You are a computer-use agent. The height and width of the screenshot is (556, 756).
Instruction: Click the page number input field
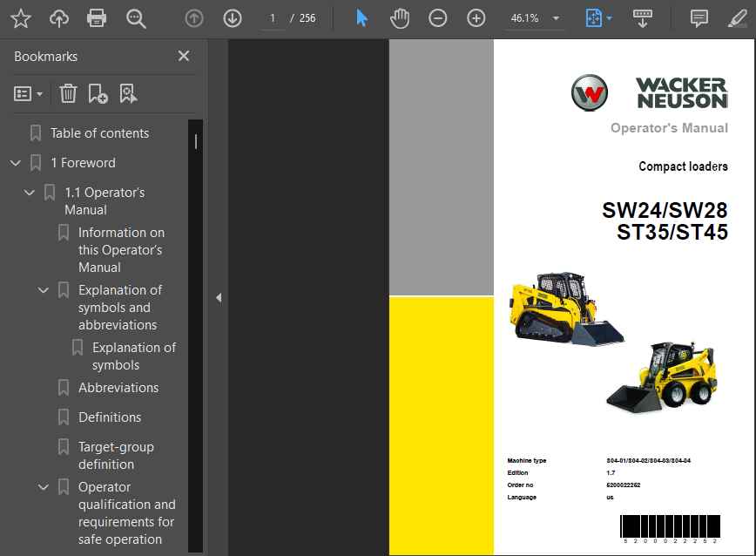[272, 17]
